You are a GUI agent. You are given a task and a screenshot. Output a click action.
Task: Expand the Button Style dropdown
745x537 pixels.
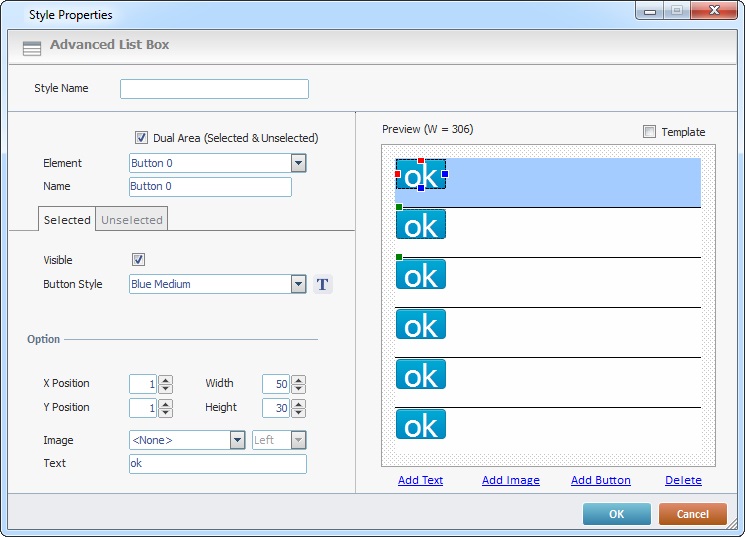pos(298,285)
